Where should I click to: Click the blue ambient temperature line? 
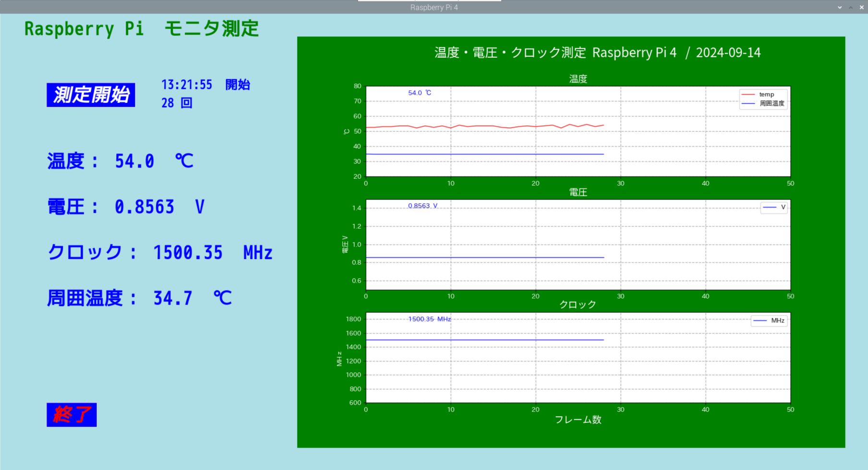click(485, 154)
